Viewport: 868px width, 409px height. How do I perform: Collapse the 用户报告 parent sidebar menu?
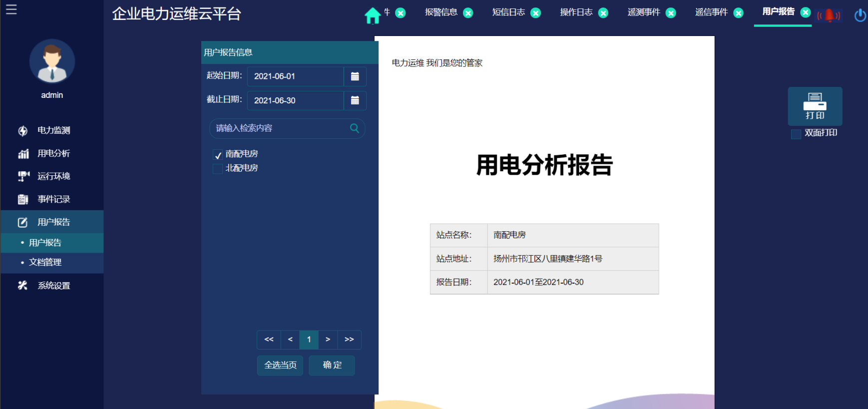pos(52,222)
